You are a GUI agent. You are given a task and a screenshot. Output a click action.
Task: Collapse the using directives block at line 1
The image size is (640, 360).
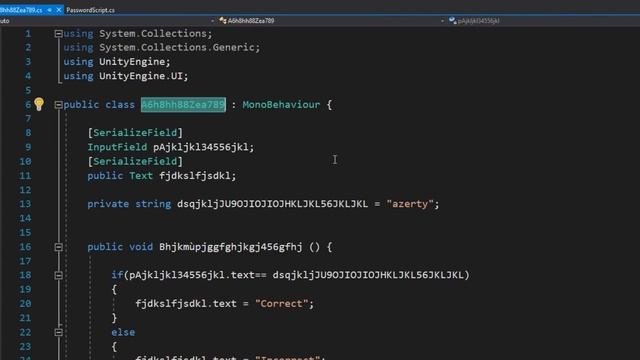pos(58,34)
